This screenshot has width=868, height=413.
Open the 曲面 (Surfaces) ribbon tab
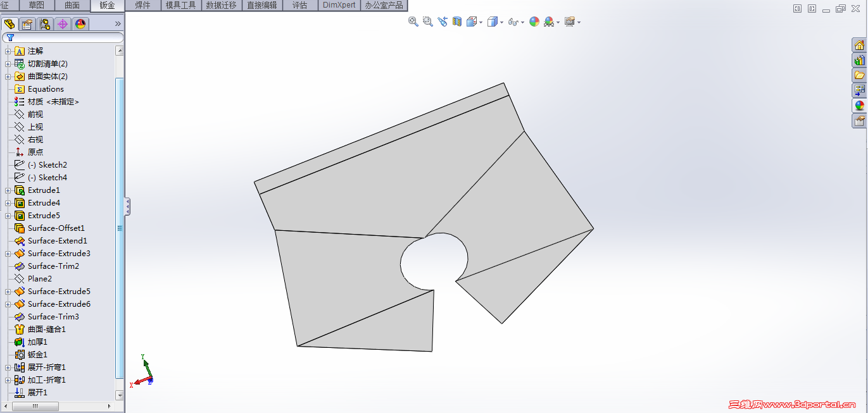[72, 5]
